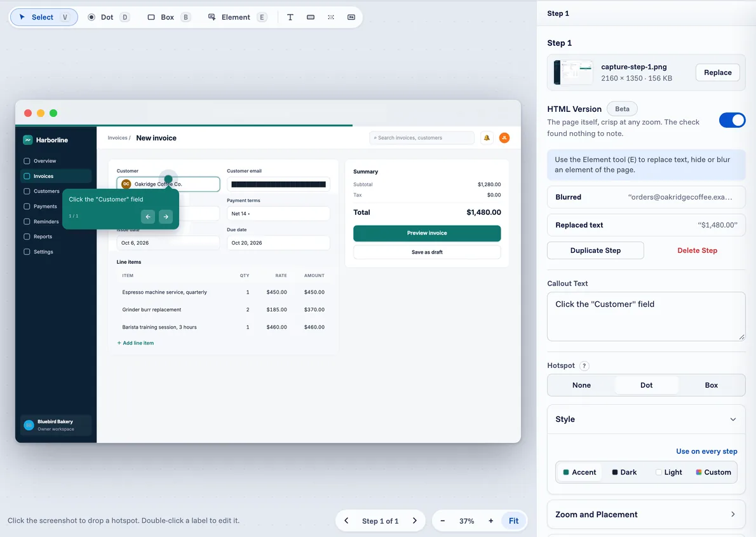Choose the Accent color style

[579, 472]
